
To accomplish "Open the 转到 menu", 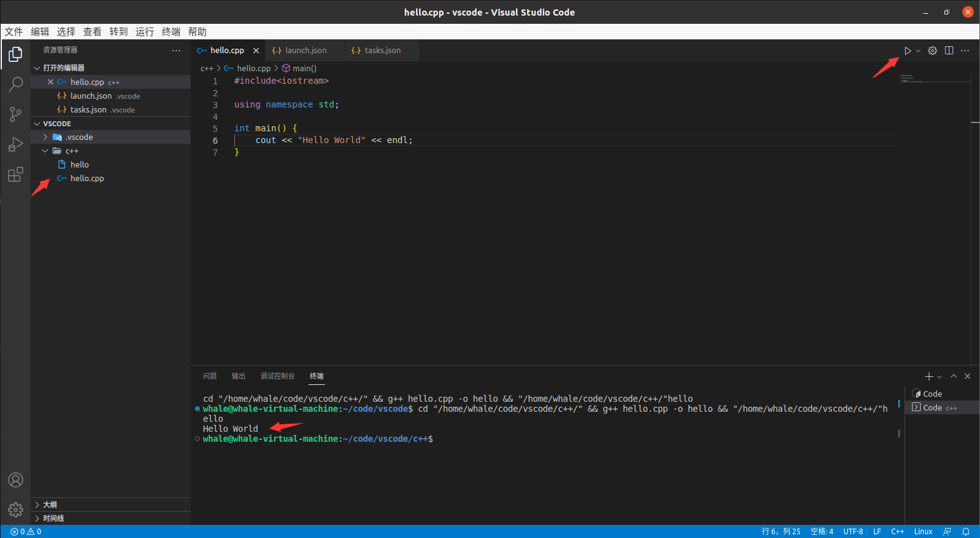I will [119, 32].
